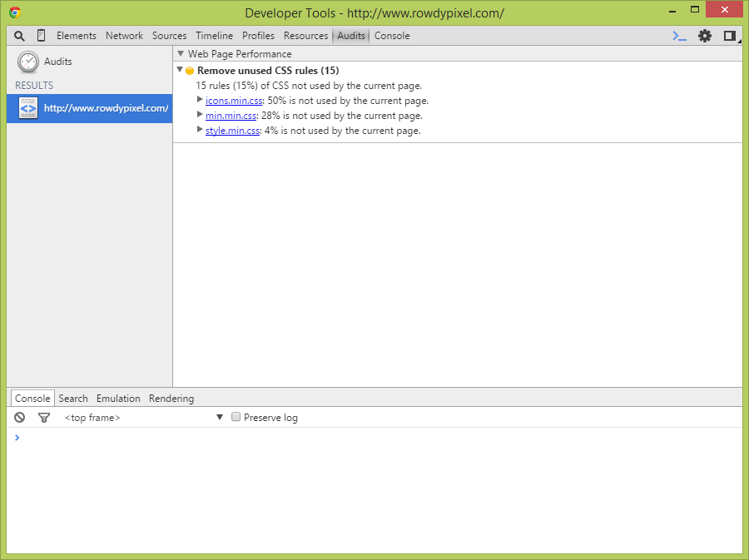Open the top frame context dropdown
The image size is (749, 560).
[x=144, y=418]
